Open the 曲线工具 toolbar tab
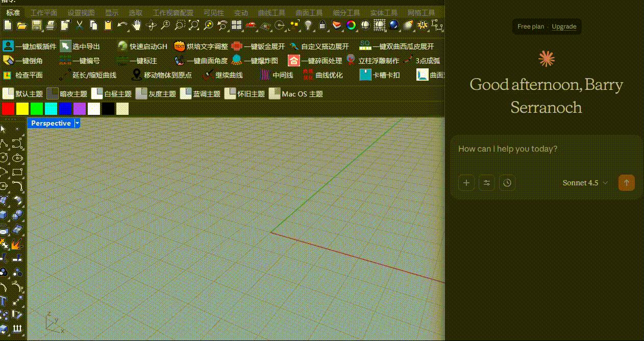This screenshot has width=644, height=341. pyautogui.click(x=272, y=13)
